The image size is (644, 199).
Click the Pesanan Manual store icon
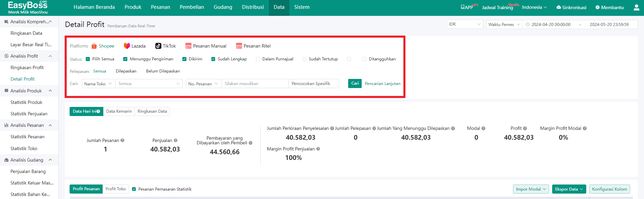[188, 46]
